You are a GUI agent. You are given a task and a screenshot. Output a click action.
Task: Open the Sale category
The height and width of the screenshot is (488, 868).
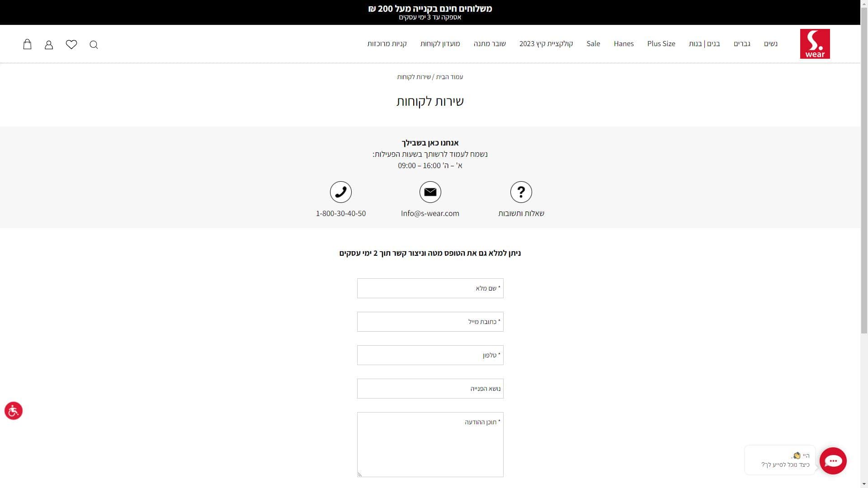click(x=593, y=44)
